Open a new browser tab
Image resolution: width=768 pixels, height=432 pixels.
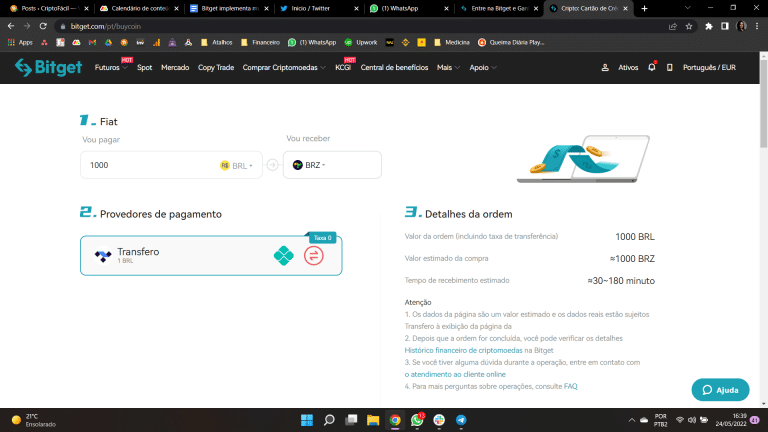pos(645,8)
